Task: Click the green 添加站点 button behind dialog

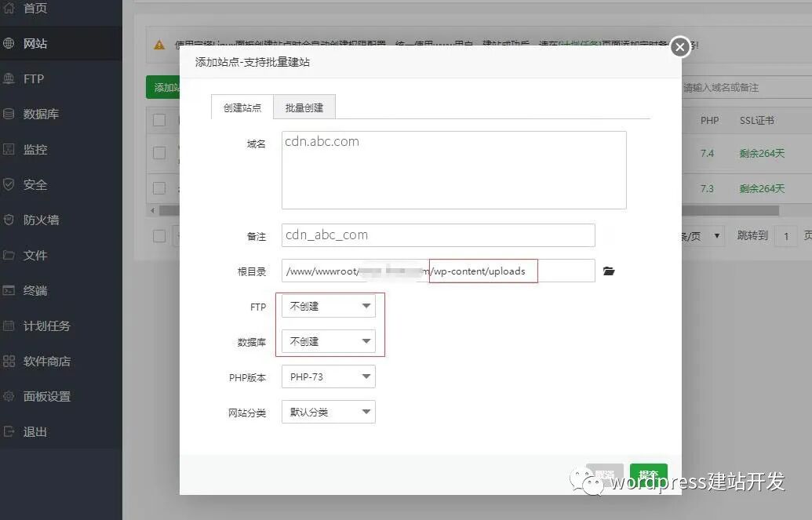Action: (x=163, y=87)
